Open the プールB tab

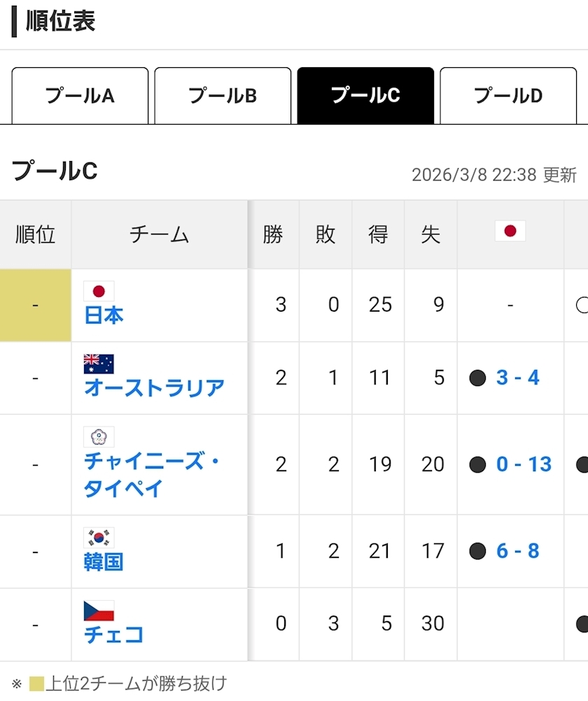click(x=223, y=96)
